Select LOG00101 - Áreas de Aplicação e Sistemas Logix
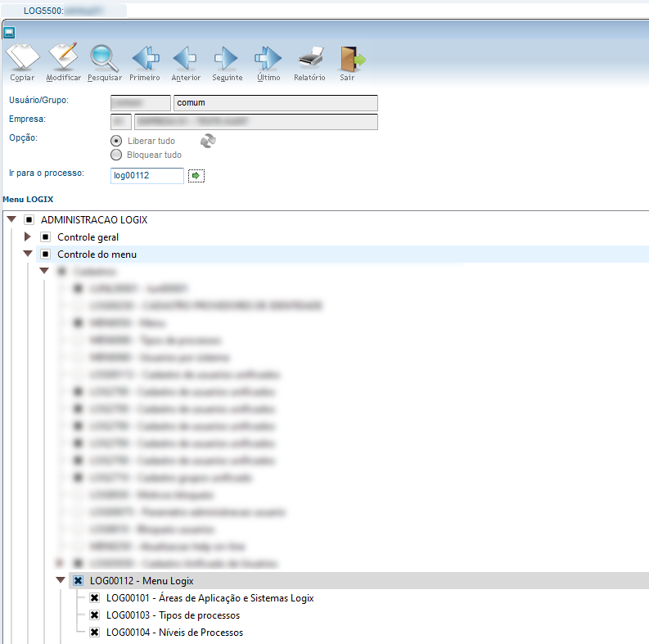The height and width of the screenshot is (644, 649). pyautogui.click(x=210, y=598)
